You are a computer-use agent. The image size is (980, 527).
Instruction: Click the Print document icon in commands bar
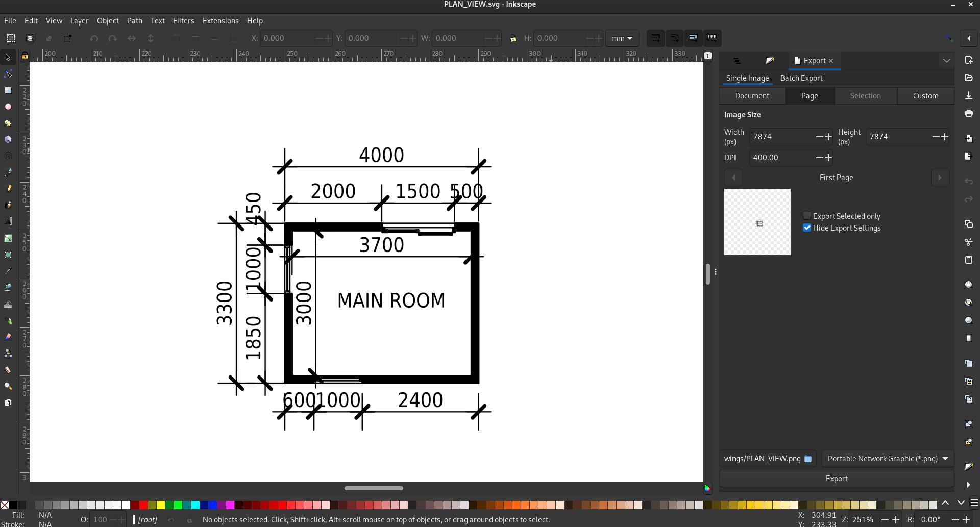[x=968, y=113]
